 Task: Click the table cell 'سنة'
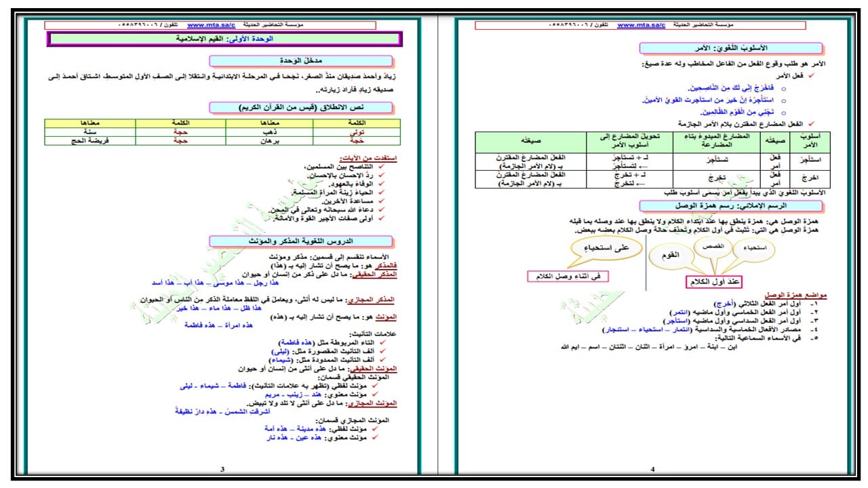(x=90, y=133)
